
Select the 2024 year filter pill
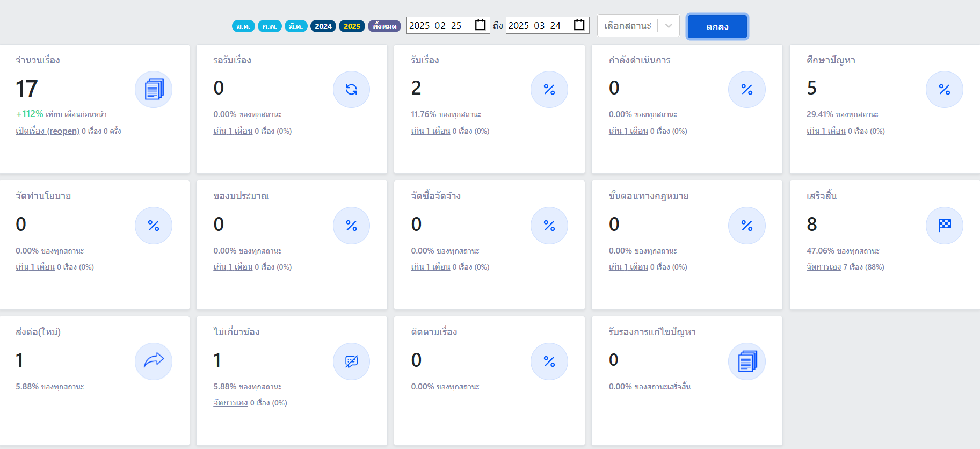click(x=323, y=26)
